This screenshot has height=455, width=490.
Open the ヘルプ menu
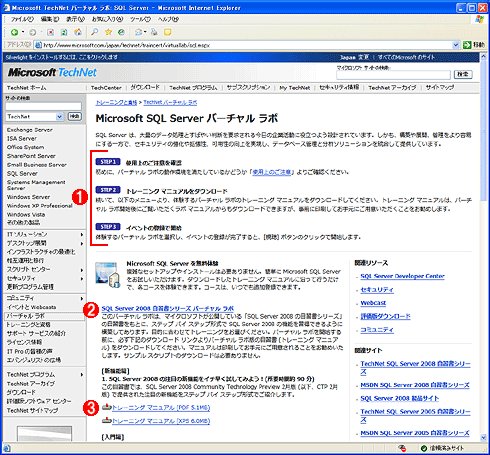click(168, 19)
